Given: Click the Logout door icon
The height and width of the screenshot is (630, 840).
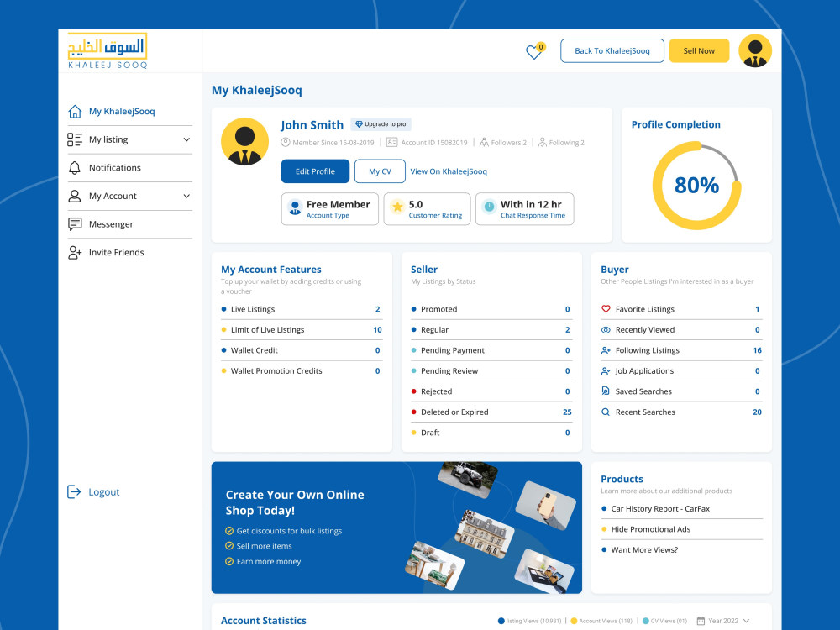Looking at the screenshot, I should click(74, 491).
